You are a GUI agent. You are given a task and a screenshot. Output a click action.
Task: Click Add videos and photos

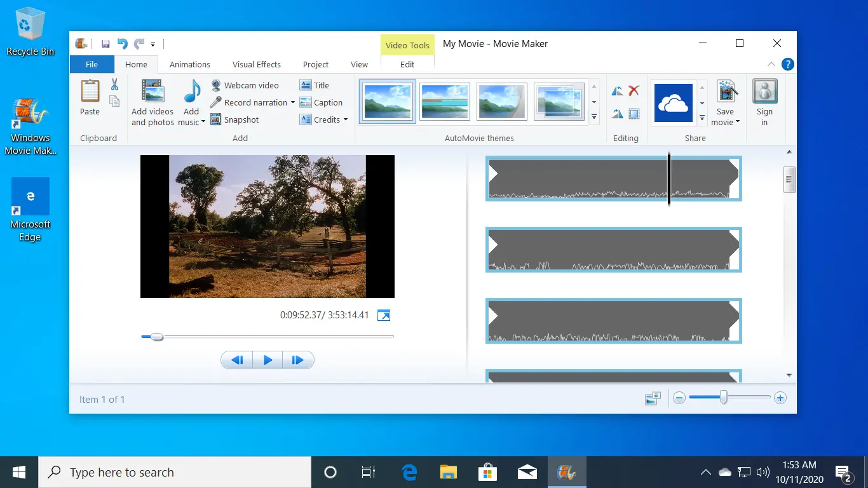coord(152,102)
